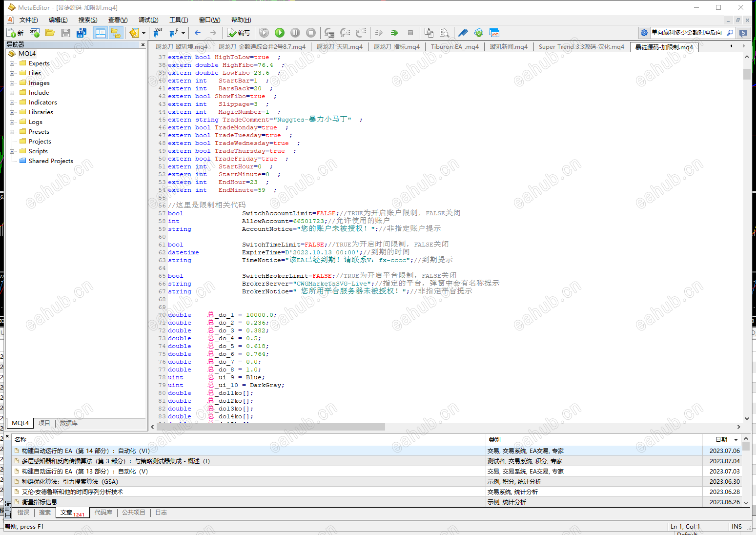Image resolution: width=756 pixels, height=535 pixels.
Task: Open the 日志 toolbox tab
Action: 161,513
